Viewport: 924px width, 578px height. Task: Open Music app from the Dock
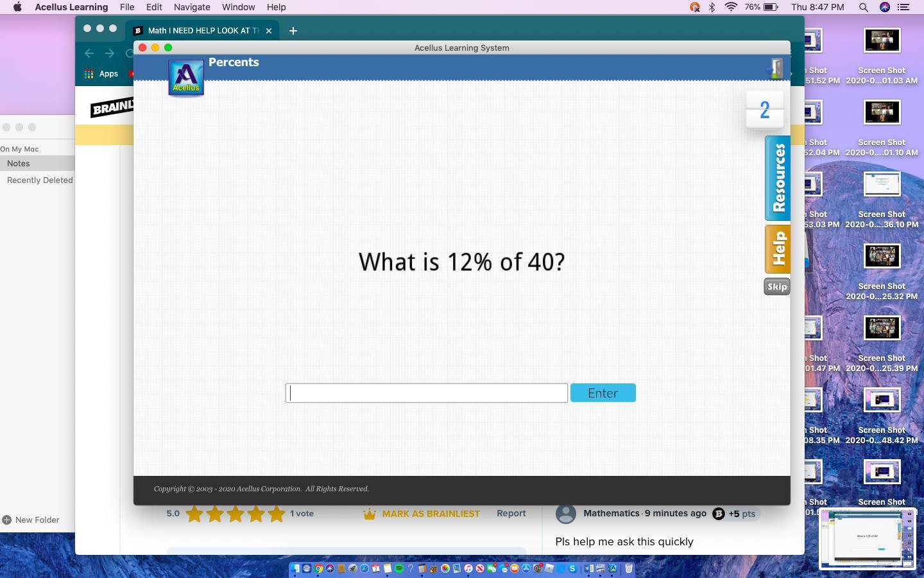[468, 568]
